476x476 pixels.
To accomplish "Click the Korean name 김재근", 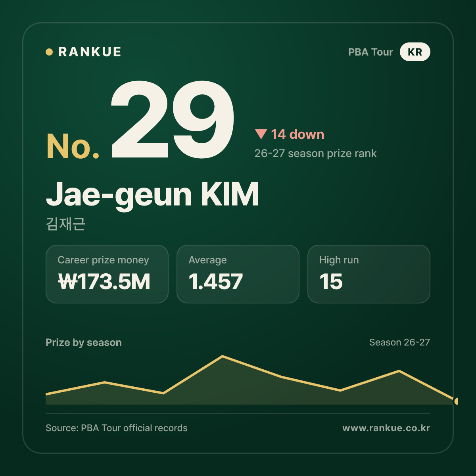I will (x=65, y=224).
